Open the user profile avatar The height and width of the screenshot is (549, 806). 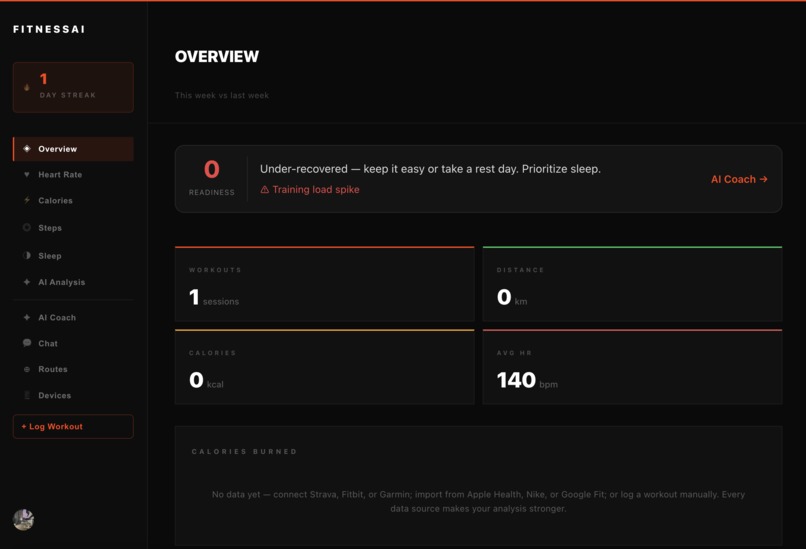point(24,520)
